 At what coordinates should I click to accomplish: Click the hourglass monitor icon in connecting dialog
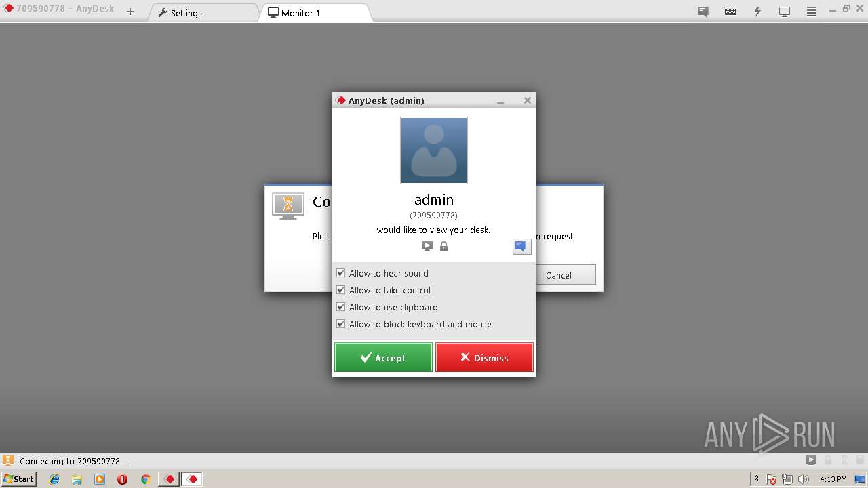tap(288, 205)
